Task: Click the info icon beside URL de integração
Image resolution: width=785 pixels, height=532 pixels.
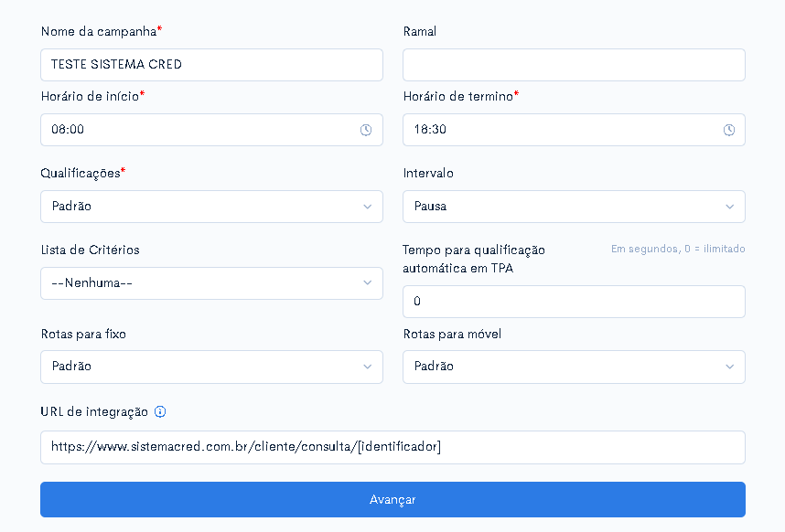Action: click(160, 411)
